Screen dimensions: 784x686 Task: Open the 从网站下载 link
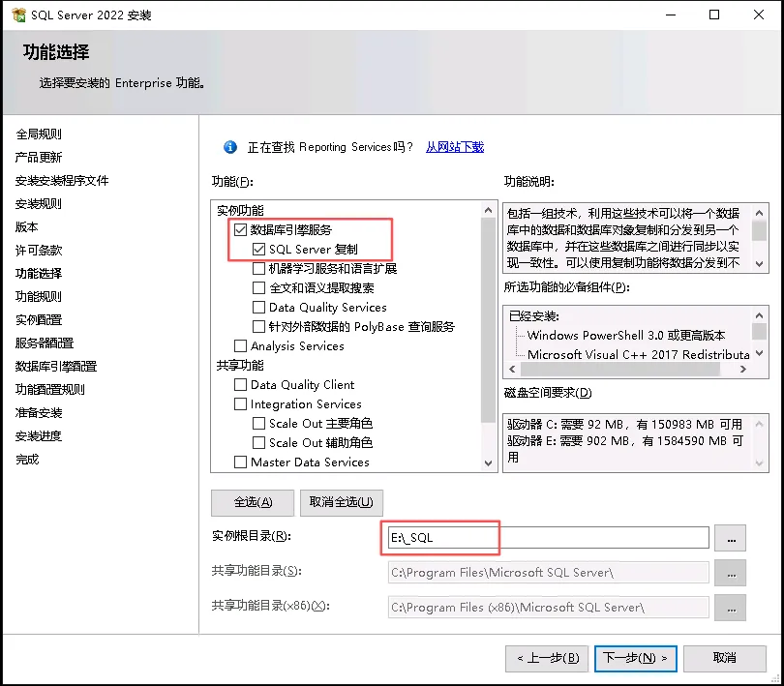454,147
